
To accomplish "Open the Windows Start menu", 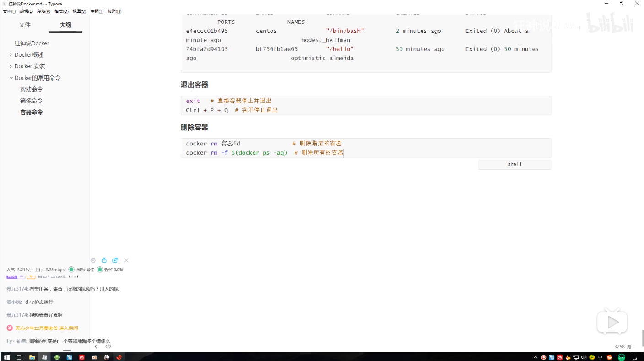I will coord(6,357).
